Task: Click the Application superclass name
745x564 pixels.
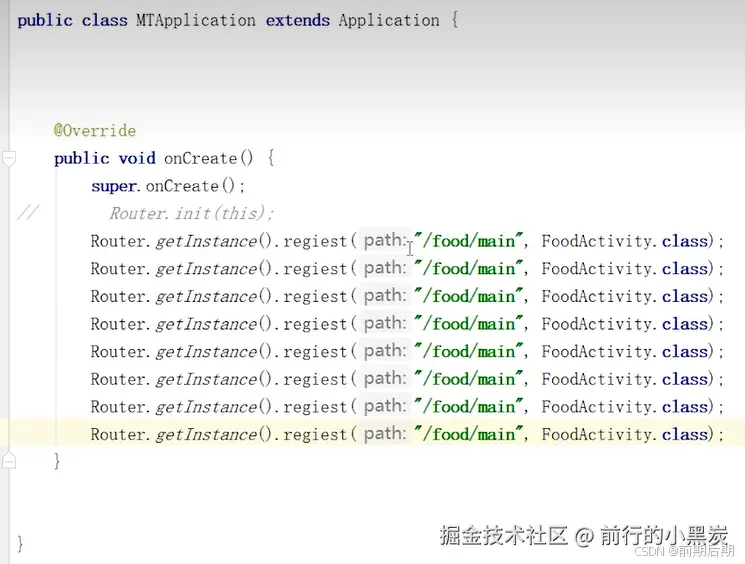Action: pos(389,20)
